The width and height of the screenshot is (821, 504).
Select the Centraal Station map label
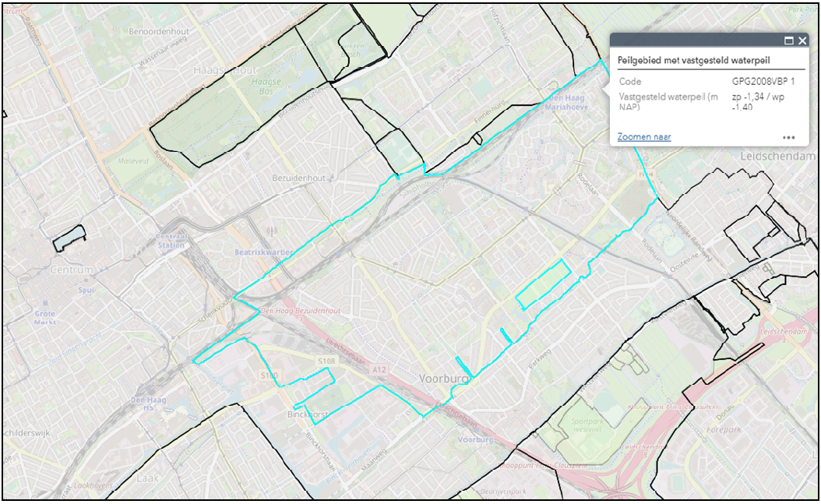click(x=172, y=240)
